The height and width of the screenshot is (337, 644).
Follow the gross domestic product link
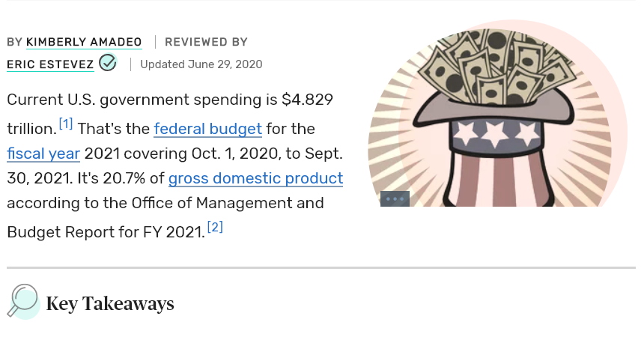coord(255,178)
